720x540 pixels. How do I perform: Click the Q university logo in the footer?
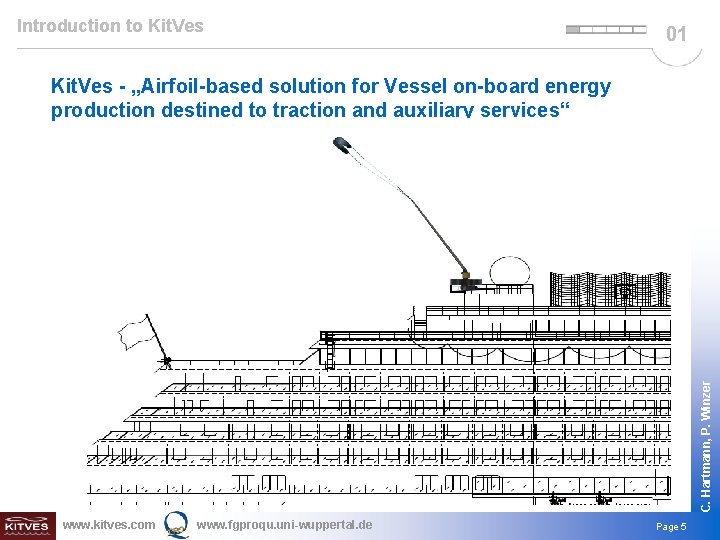point(176,524)
